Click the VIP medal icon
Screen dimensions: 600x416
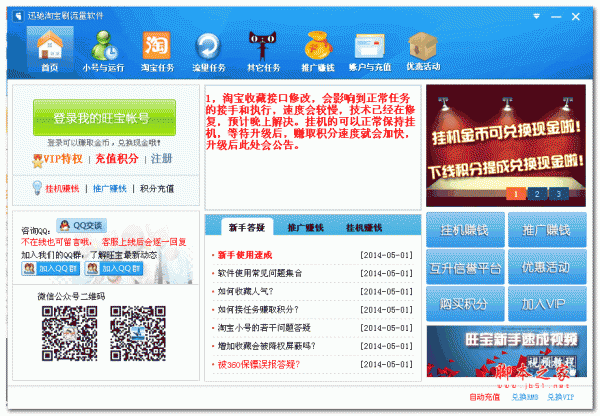coord(38,161)
